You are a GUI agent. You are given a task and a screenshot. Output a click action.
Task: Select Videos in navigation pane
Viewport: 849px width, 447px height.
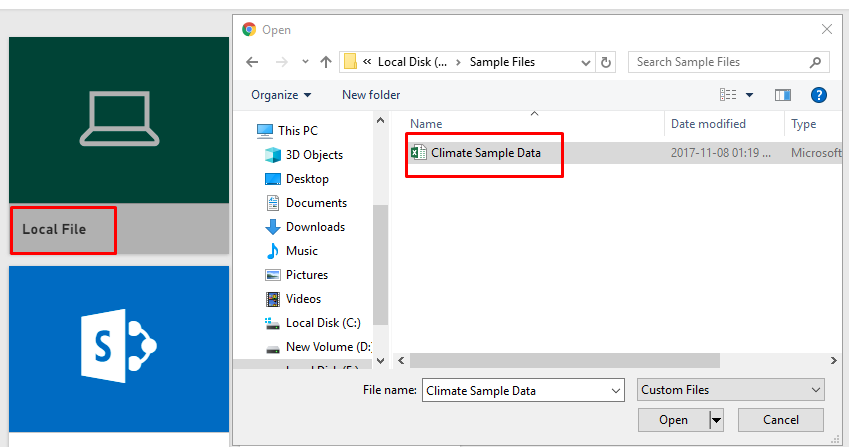pos(303,299)
